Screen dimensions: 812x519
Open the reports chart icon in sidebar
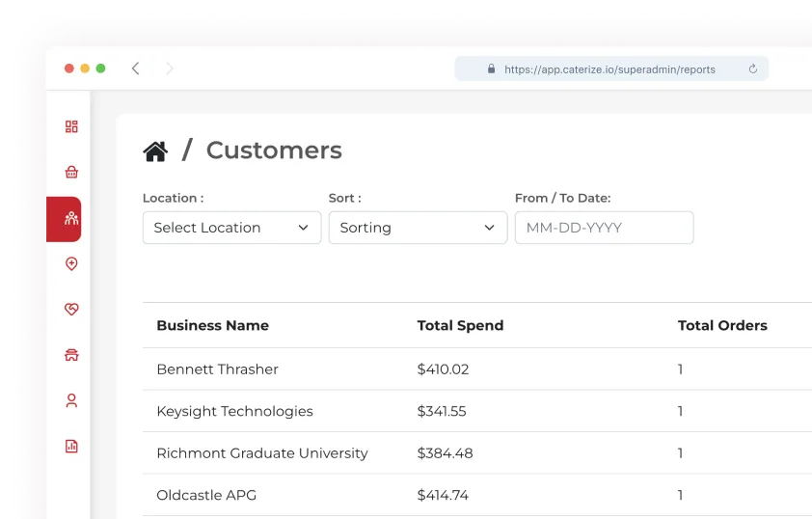(71, 446)
